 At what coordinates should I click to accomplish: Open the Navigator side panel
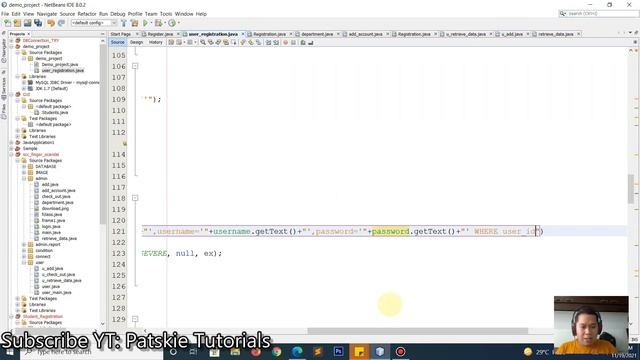tap(4, 52)
